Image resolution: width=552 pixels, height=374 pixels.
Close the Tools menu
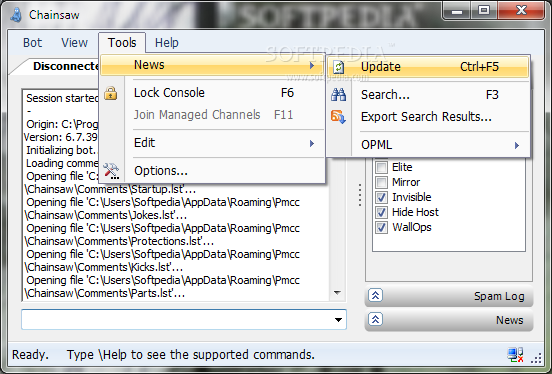[x=122, y=43]
